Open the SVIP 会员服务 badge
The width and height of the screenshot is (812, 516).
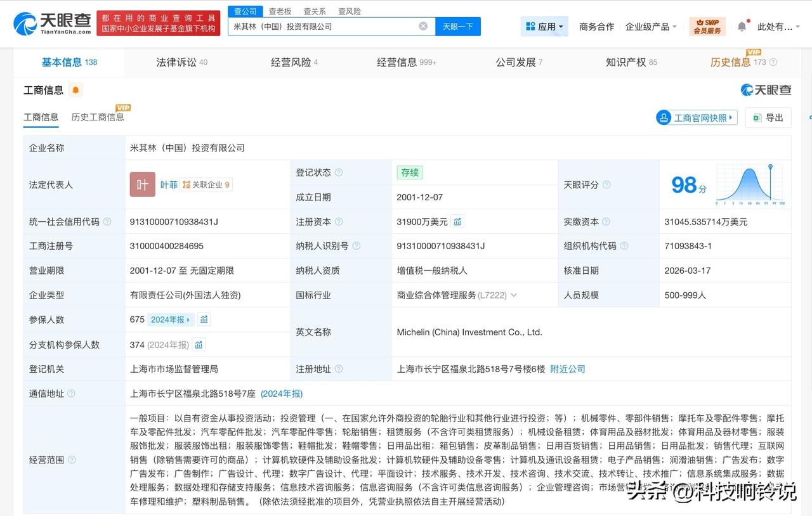pyautogui.click(x=707, y=27)
